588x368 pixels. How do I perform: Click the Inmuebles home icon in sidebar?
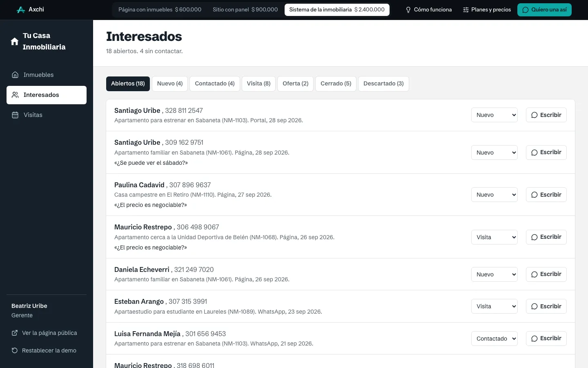15,75
